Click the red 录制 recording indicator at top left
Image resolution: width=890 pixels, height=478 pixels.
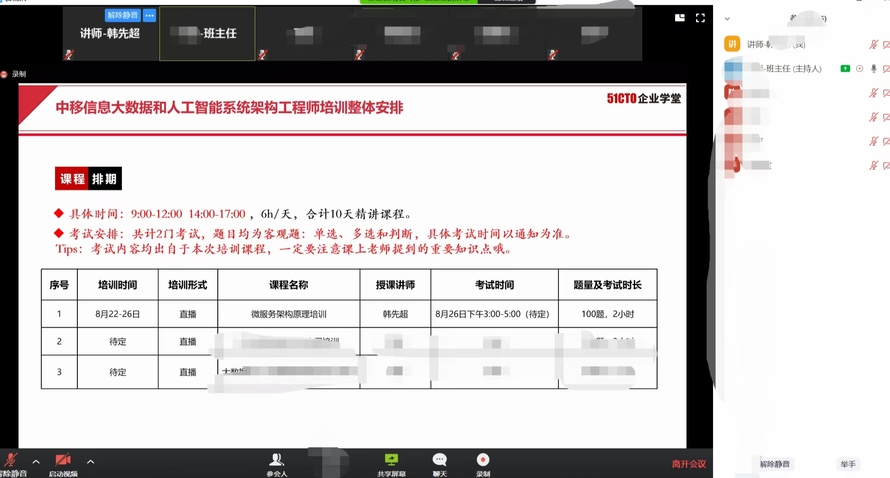point(14,74)
